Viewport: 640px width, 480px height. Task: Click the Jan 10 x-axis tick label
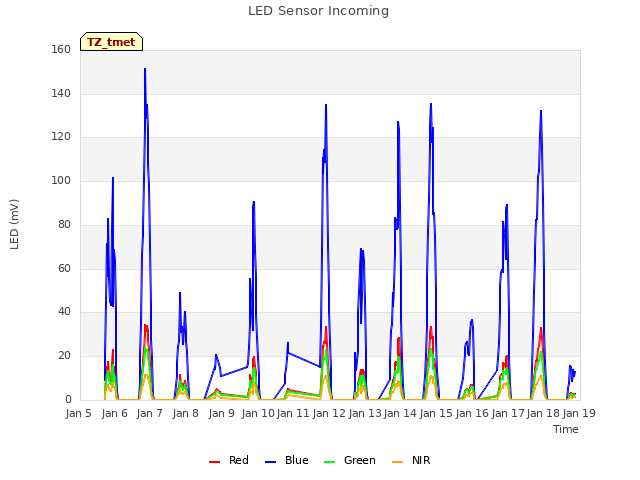click(258, 413)
